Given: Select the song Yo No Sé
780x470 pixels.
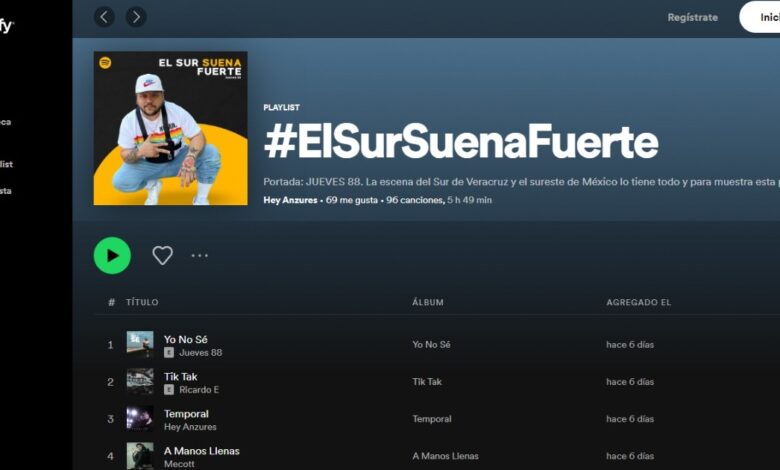Looking at the screenshot, I should (x=186, y=339).
